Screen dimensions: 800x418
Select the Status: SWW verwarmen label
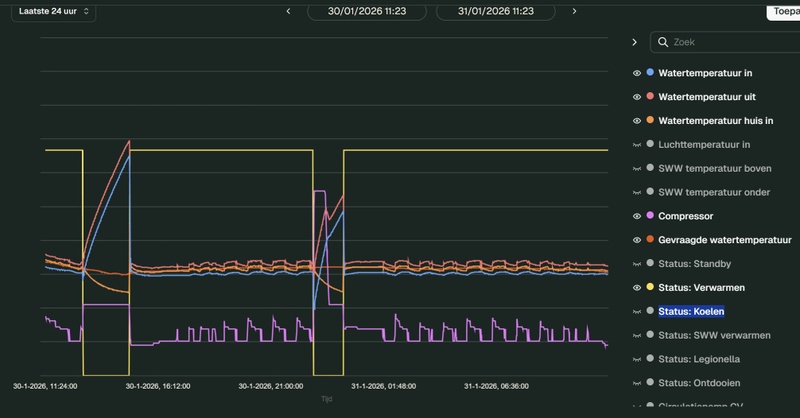point(714,335)
